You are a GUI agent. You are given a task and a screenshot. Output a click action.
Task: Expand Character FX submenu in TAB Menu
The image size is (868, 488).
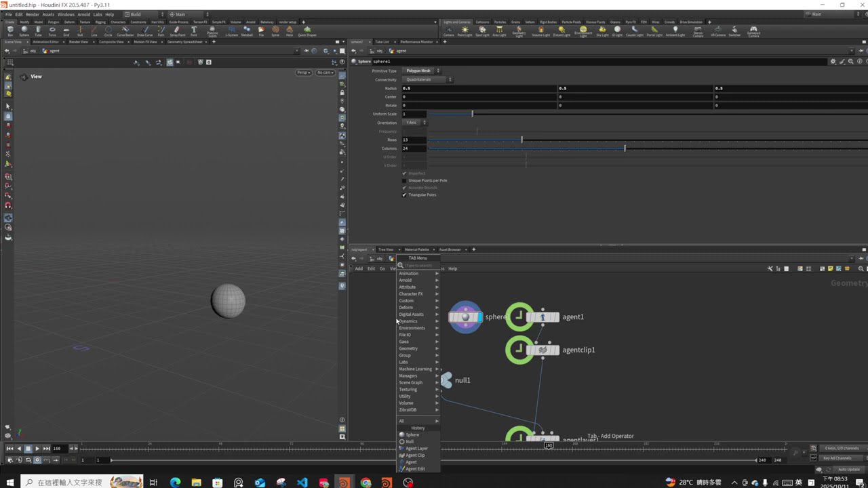418,293
